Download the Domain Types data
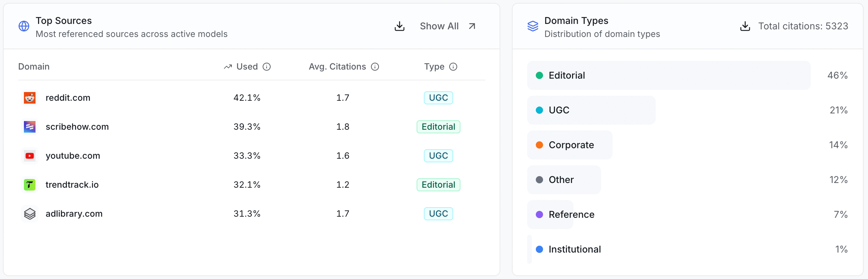The height and width of the screenshot is (279, 868). [745, 26]
